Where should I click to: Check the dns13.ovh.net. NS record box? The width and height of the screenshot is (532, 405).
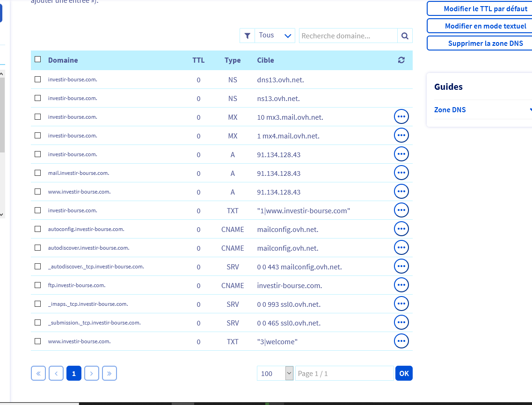[38, 80]
